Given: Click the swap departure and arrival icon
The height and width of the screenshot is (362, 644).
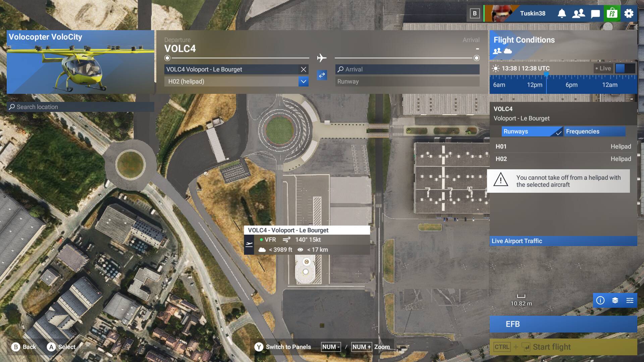Looking at the screenshot, I should (x=322, y=75).
